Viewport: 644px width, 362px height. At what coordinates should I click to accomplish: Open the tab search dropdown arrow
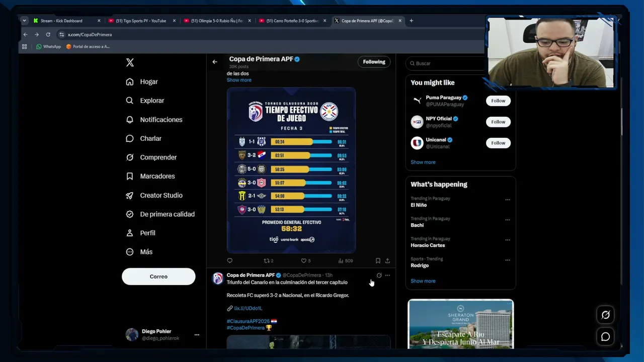pyautogui.click(x=24, y=21)
